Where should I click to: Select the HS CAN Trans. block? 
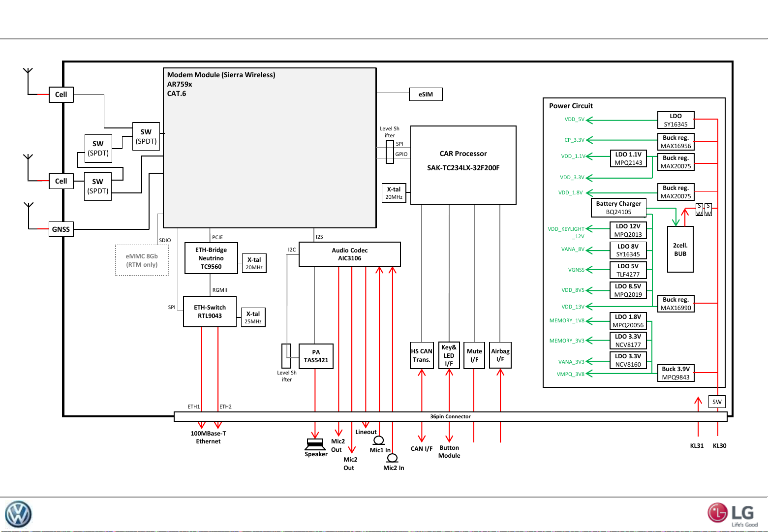422,355
